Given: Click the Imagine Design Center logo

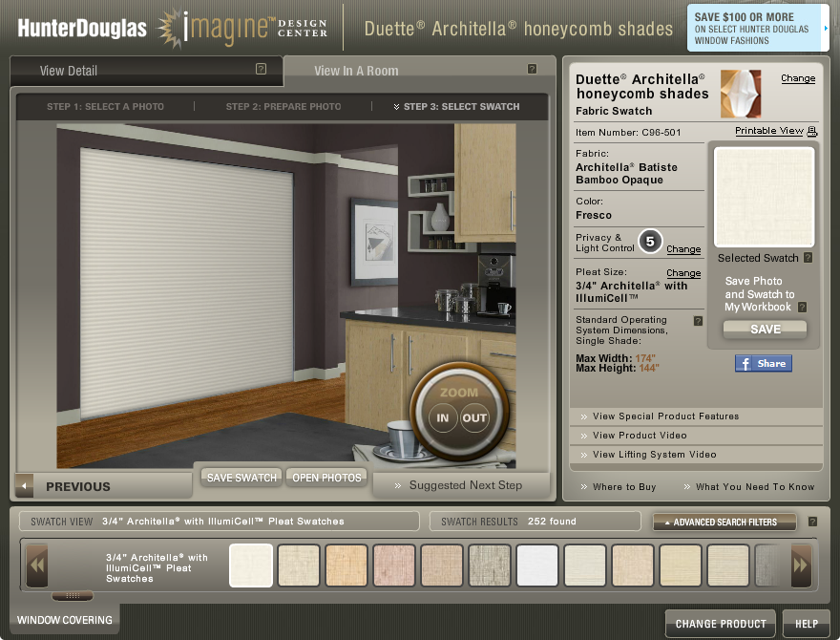Looking at the screenshot, I should [x=242, y=29].
